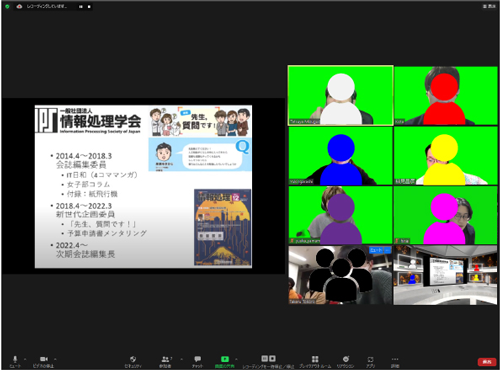Select the video tile with magenta avatar
Screen dimensions: 500x370
point(446,215)
